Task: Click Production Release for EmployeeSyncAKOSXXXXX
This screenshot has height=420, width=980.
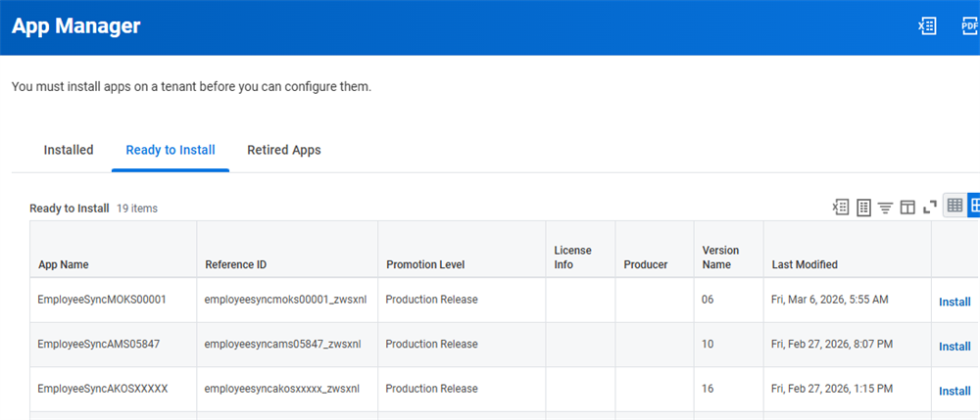Action: 431,389
